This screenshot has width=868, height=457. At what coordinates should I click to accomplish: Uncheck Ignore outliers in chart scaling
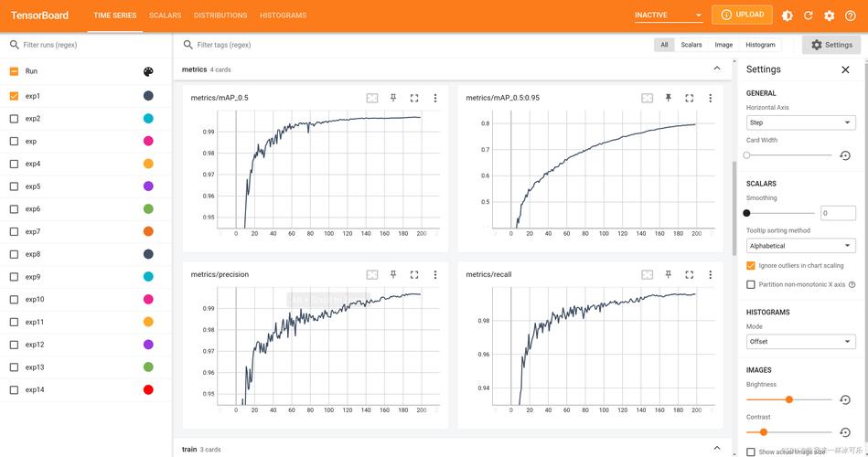click(x=751, y=266)
